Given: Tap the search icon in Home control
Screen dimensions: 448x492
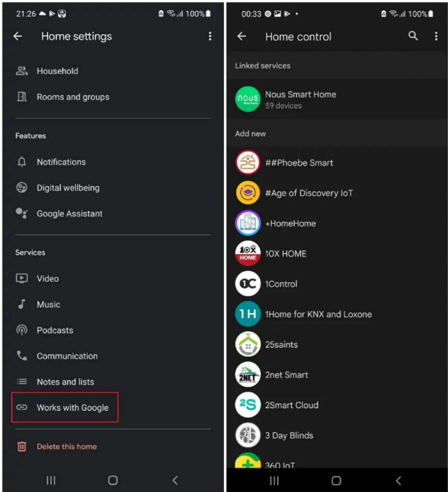Looking at the screenshot, I should click(413, 36).
